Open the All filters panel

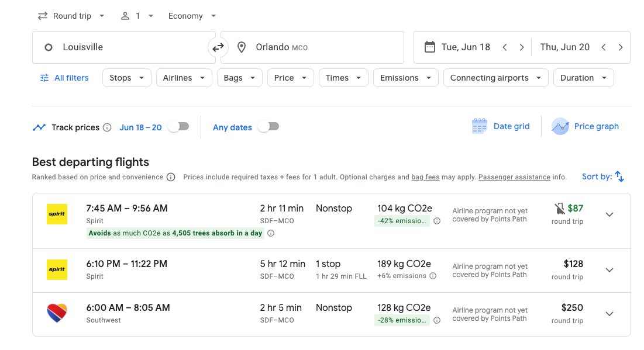tap(64, 78)
